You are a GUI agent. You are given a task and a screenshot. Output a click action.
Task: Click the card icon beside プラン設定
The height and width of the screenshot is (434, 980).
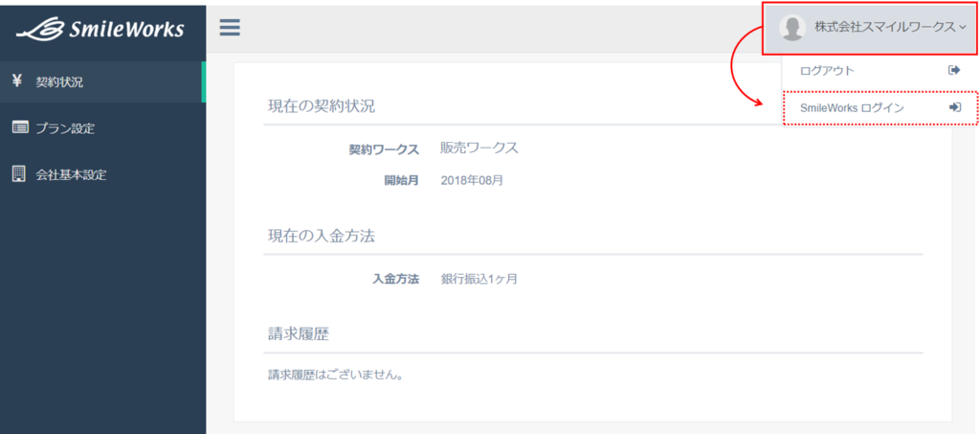[x=20, y=127]
